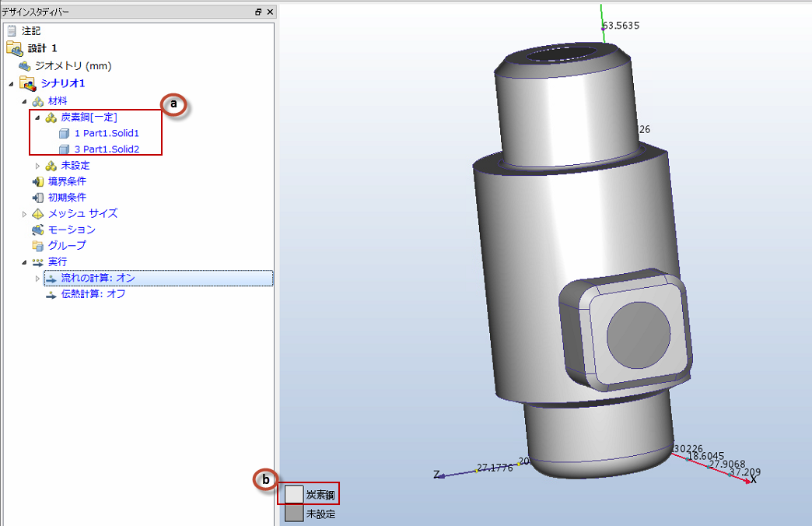Screen dimensions: 812x526
Task: Click the モーション motion icon
Action: (x=38, y=230)
